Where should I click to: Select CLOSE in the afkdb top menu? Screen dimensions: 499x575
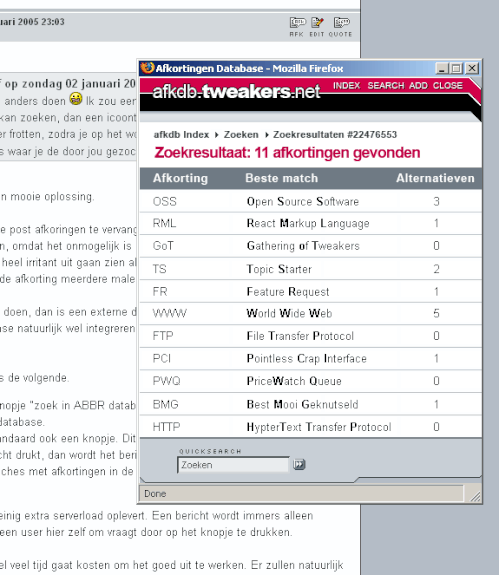[448, 85]
